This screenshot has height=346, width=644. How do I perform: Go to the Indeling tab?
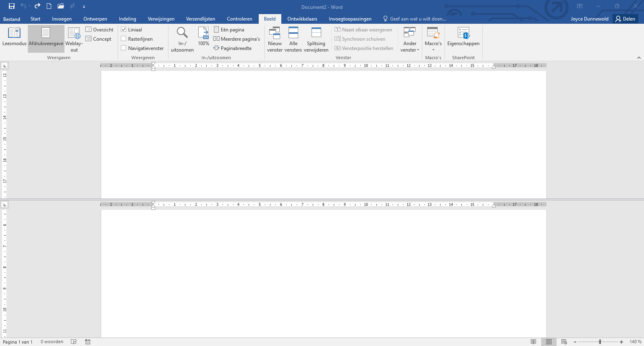click(x=127, y=19)
